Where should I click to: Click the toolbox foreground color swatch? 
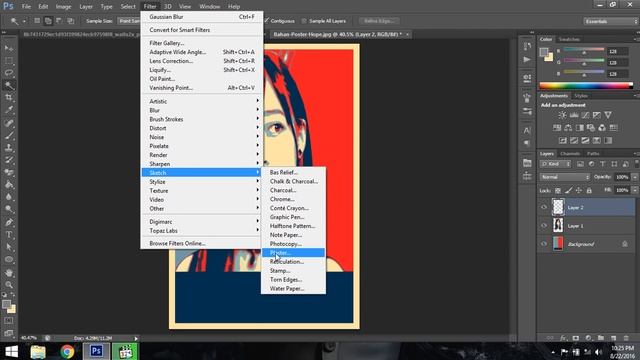[6, 304]
